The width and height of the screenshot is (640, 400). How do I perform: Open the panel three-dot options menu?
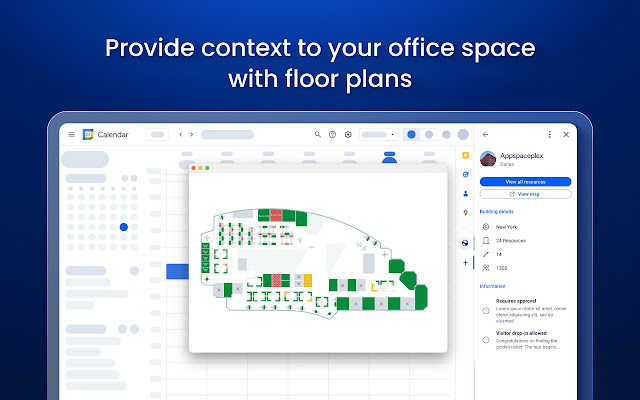tap(550, 134)
